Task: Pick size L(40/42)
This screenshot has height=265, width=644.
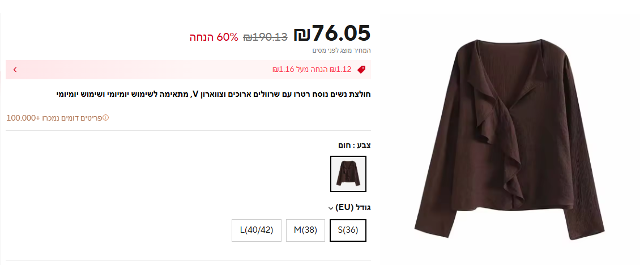Action: (x=257, y=230)
